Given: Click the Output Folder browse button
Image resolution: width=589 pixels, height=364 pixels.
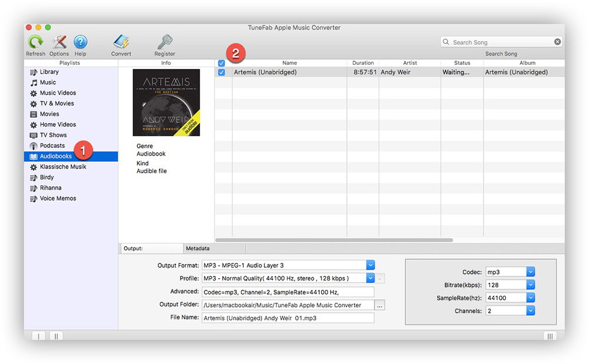Looking at the screenshot, I should (x=380, y=305).
